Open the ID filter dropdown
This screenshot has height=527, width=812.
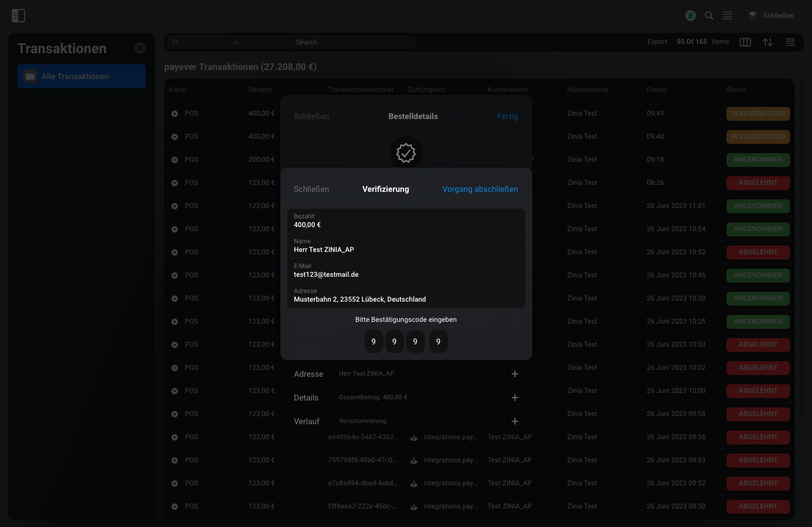pos(198,42)
